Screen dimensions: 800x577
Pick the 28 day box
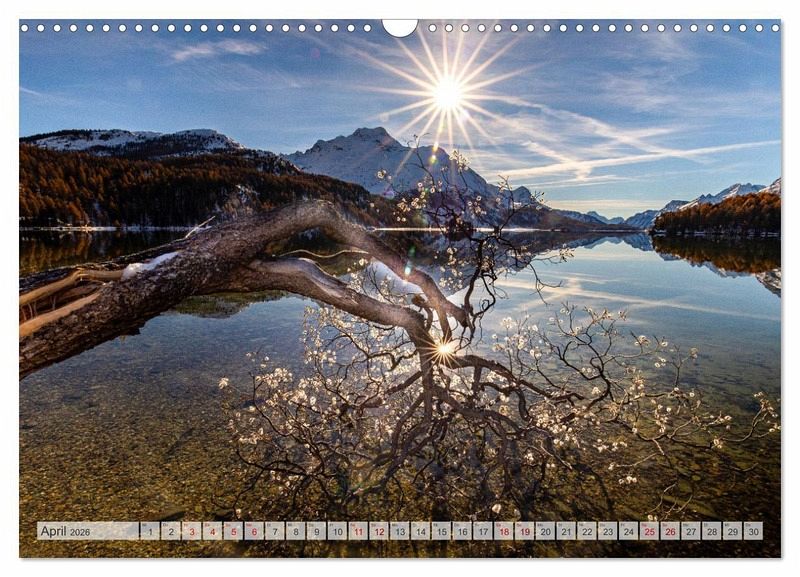(x=712, y=531)
